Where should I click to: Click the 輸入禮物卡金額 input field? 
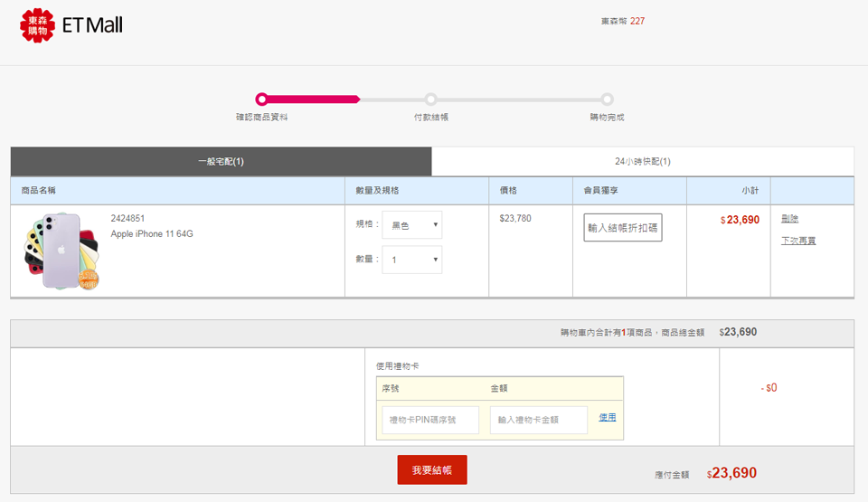539,420
